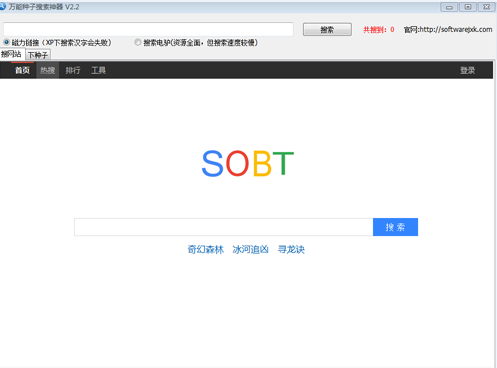The width and height of the screenshot is (497, 368).
Task: Click the app icon in title bar
Action: click(3, 6)
